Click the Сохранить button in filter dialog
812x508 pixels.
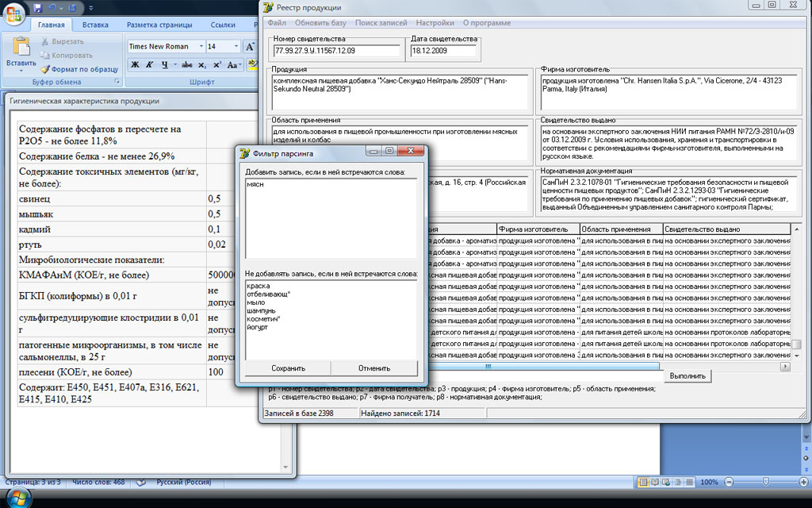click(288, 368)
